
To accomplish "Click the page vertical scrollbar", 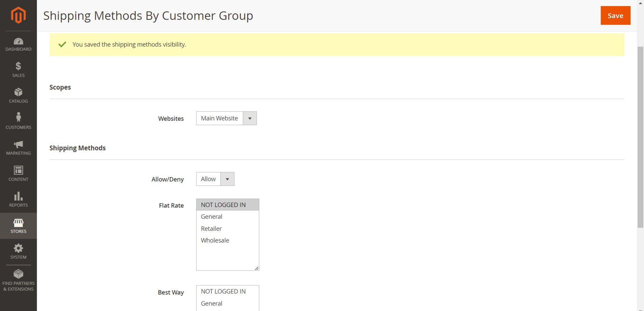I will 640,137.
